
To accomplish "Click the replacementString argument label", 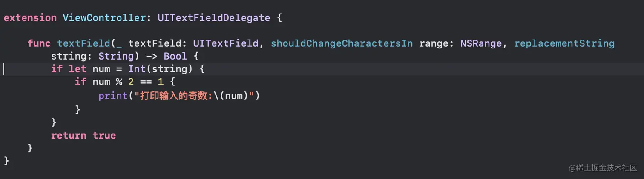I will point(564,43).
